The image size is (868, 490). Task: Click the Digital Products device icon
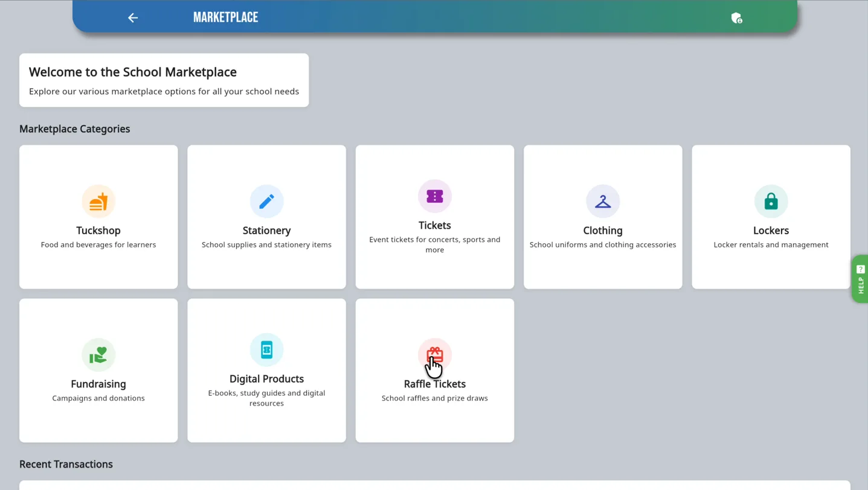[266, 349]
